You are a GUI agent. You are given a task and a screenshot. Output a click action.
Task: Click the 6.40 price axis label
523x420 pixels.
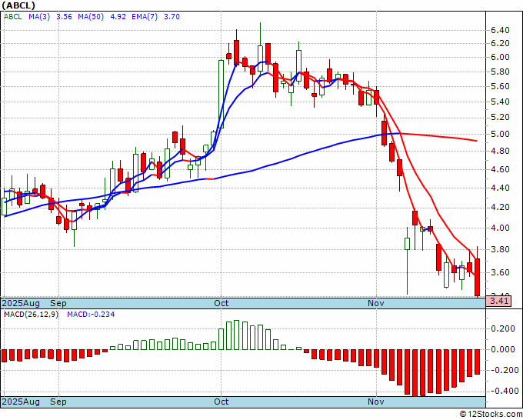tap(500, 30)
